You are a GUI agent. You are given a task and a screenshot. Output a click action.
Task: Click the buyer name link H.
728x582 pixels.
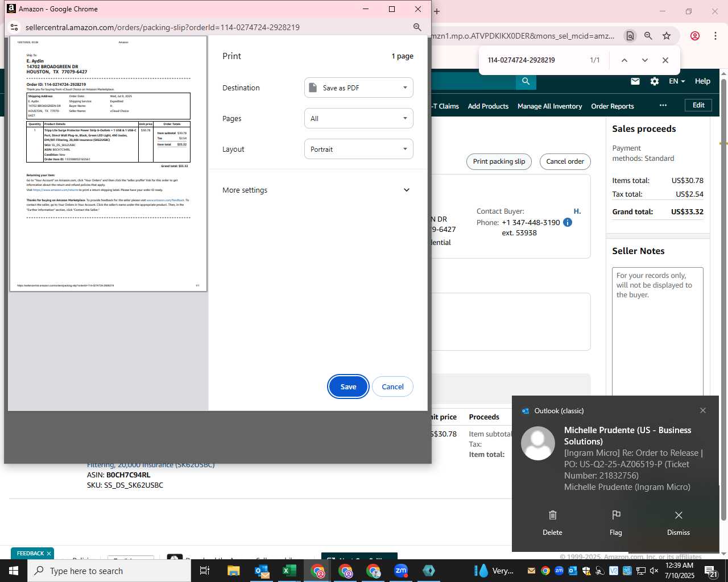pyautogui.click(x=577, y=211)
